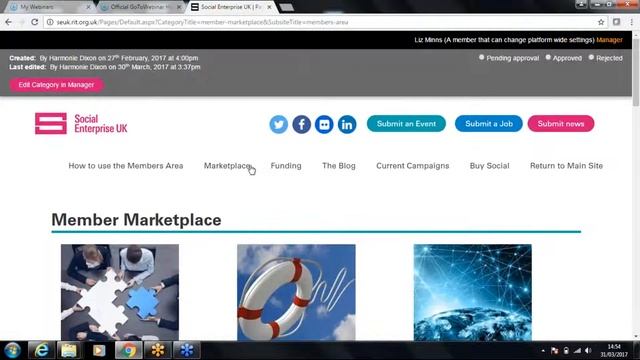Click the Social Enterprise UK logo
Image resolution: width=640 pixels, height=360 pixels.
[81, 124]
